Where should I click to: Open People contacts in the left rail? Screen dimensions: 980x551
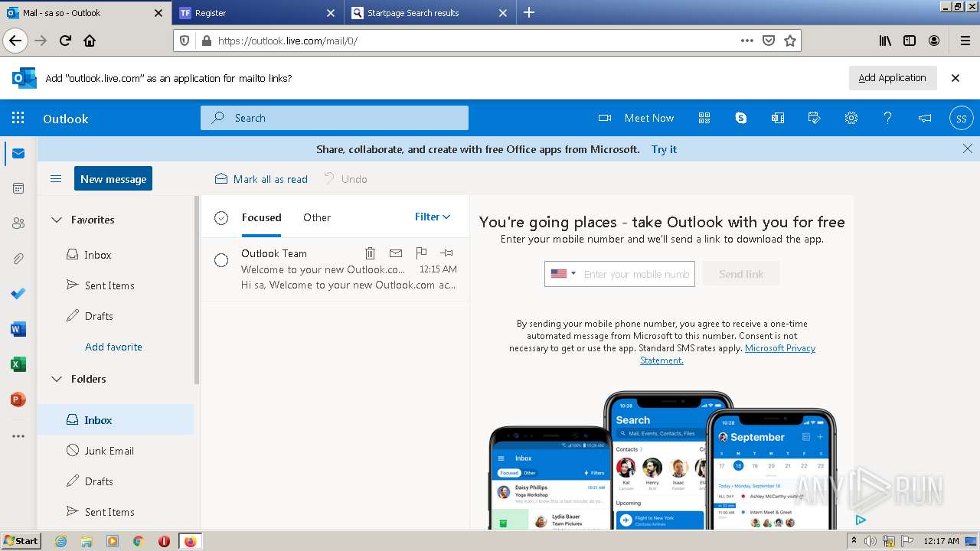click(x=18, y=223)
